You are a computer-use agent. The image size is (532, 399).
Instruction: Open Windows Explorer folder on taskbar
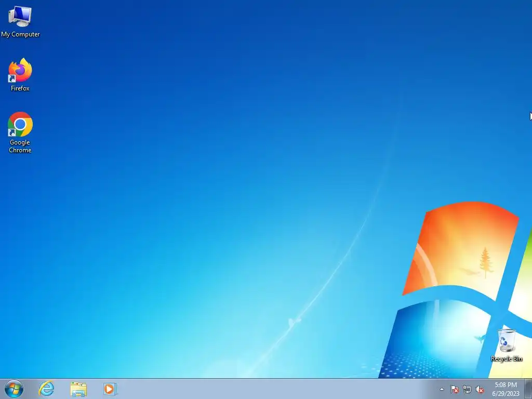pyautogui.click(x=78, y=389)
